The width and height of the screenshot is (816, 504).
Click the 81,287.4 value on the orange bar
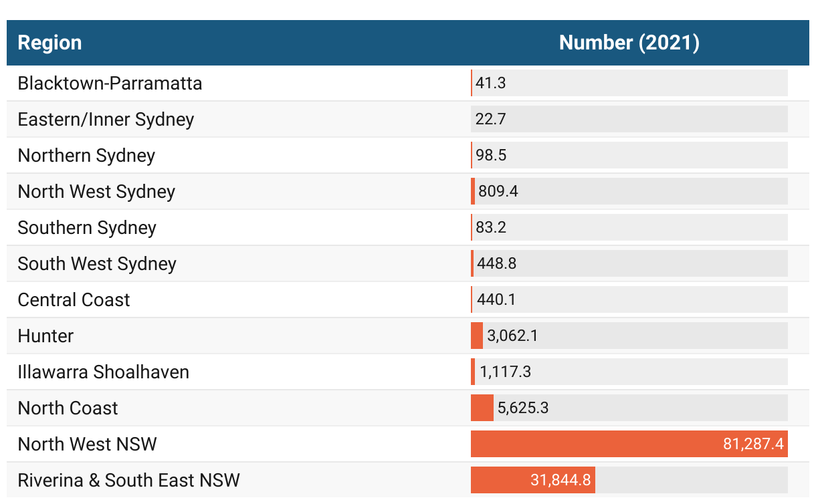[752, 445]
